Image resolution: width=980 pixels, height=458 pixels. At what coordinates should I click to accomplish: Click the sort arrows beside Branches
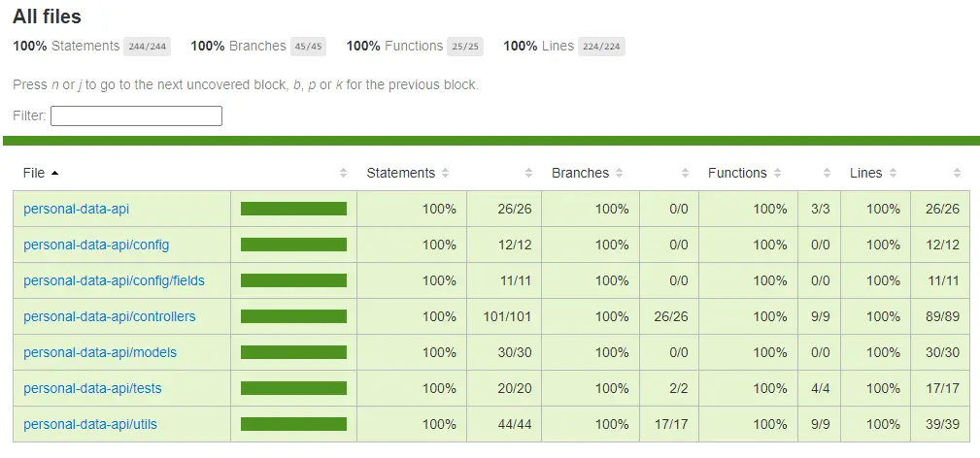(619, 173)
